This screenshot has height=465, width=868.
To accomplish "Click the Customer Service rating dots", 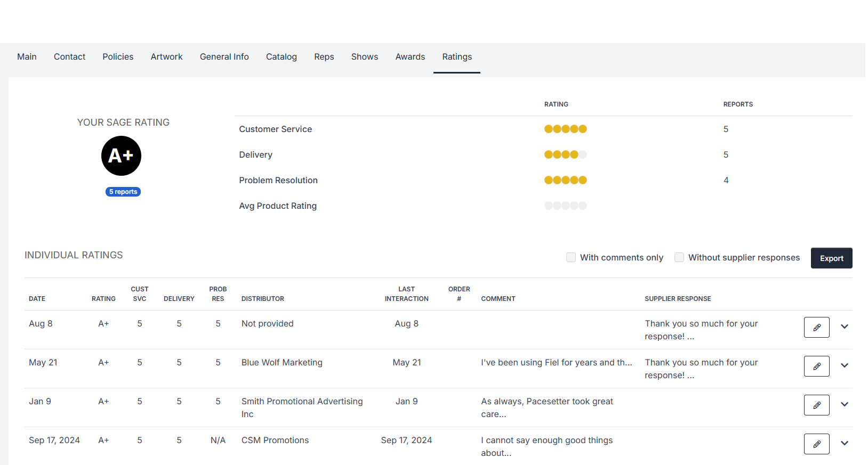I will pyautogui.click(x=565, y=129).
